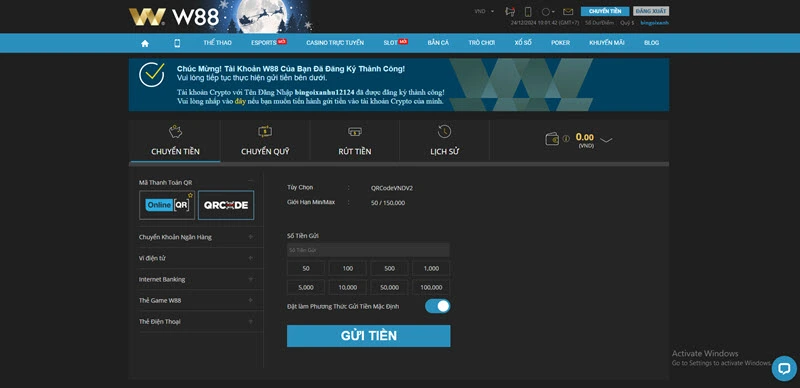Choose the 100 amount preset
This screenshot has width=800, height=388.
347,269
